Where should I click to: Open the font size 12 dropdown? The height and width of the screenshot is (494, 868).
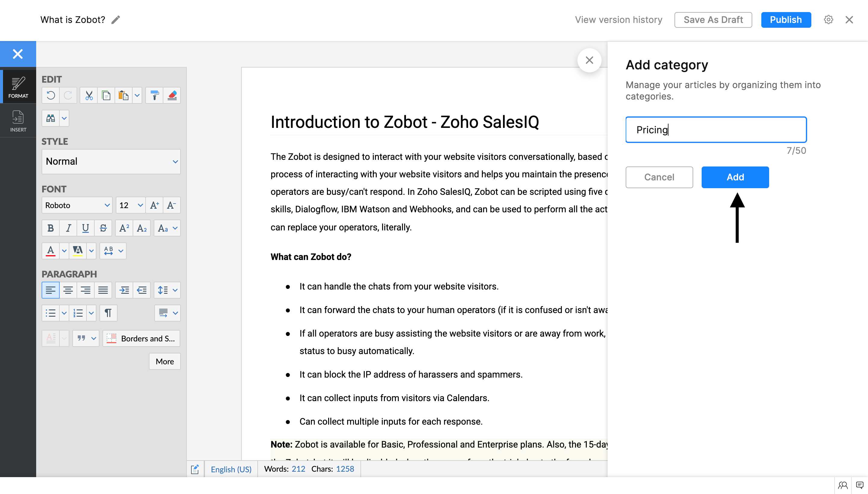pyautogui.click(x=131, y=205)
